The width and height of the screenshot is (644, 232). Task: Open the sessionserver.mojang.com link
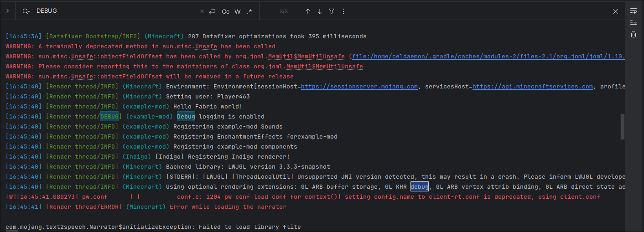(x=359, y=87)
